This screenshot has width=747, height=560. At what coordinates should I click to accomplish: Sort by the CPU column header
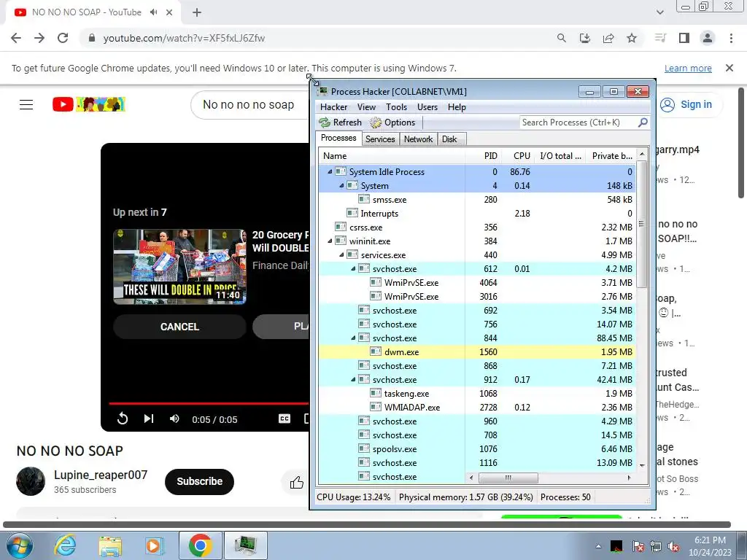point(518,156)
